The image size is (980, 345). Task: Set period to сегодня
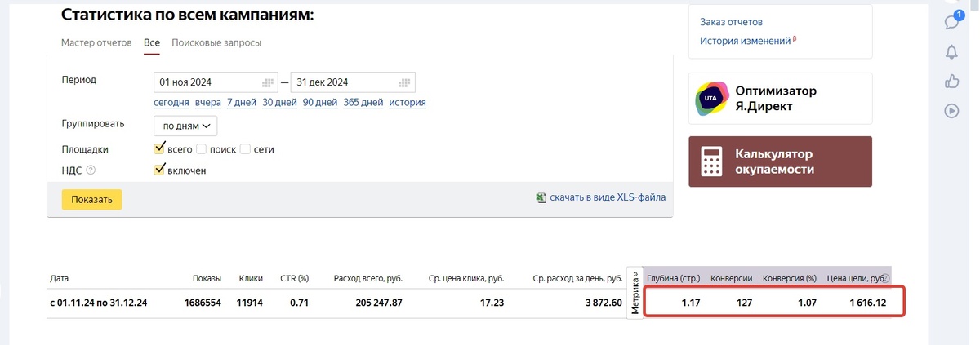(x=171, y=103)
